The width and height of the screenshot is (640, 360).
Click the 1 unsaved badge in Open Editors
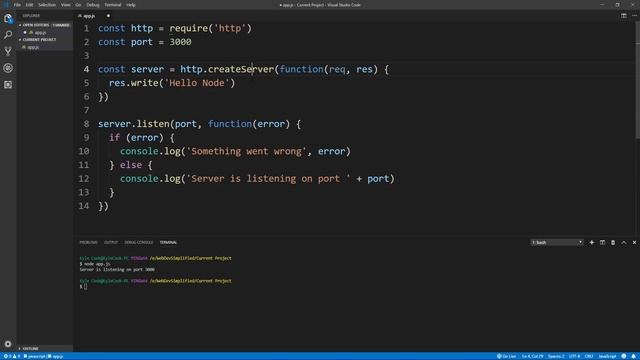click(x=61, y=25)
